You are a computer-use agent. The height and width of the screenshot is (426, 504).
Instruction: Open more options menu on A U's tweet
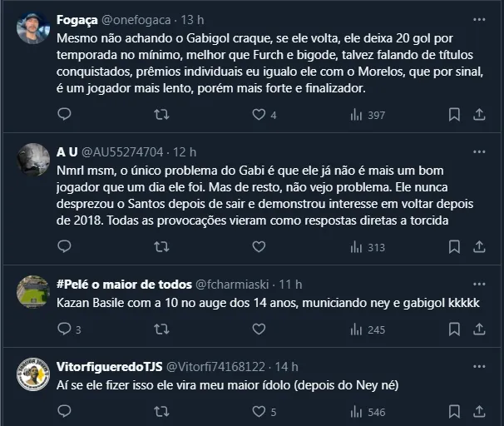(x=480, y=151)
